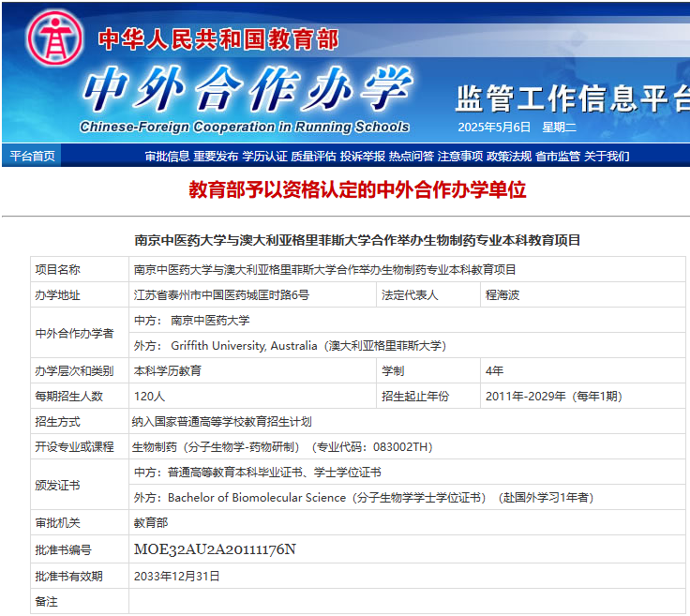The height and width of the screenshot is (616, 690).
Task: Click the 法定代表人 label cell
Action: [428, 294]
